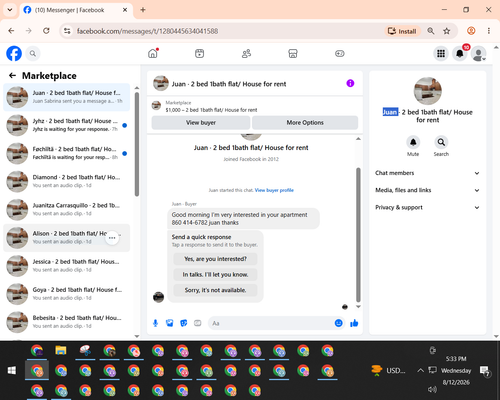Reload the page
The height and width of the screenshot is (400, 500).
click(x=46, y=31)
